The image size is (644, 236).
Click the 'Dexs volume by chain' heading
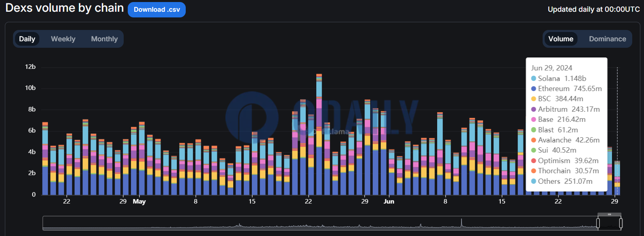[x=64, y=8]
